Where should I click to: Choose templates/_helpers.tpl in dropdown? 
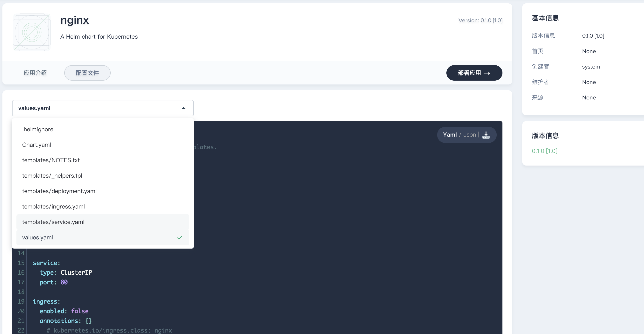pos(52,176)
